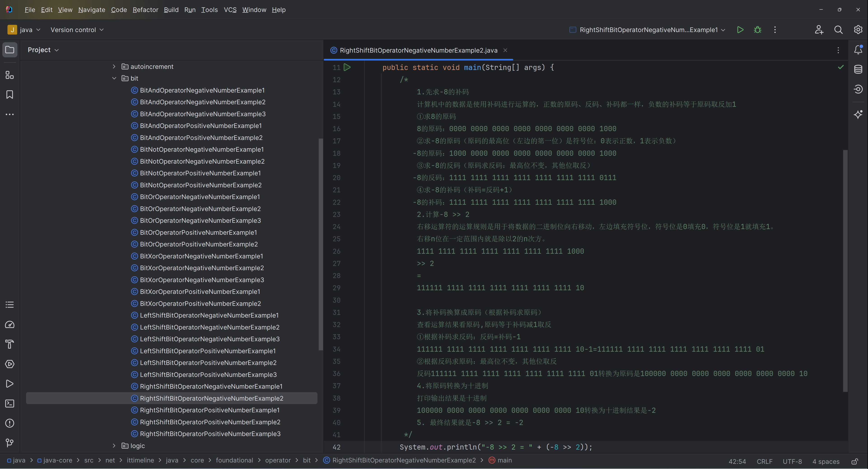Screen dimensions: 868x469
Task: Select BitAndOperatorNegativeNumberExample1 in tree
Action: (202, 90)
